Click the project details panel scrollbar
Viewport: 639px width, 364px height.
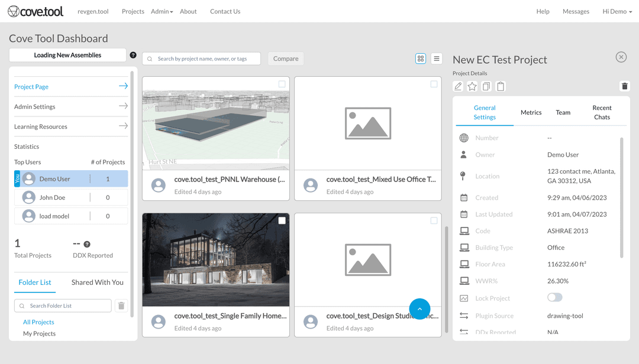[x=621, y=198]
